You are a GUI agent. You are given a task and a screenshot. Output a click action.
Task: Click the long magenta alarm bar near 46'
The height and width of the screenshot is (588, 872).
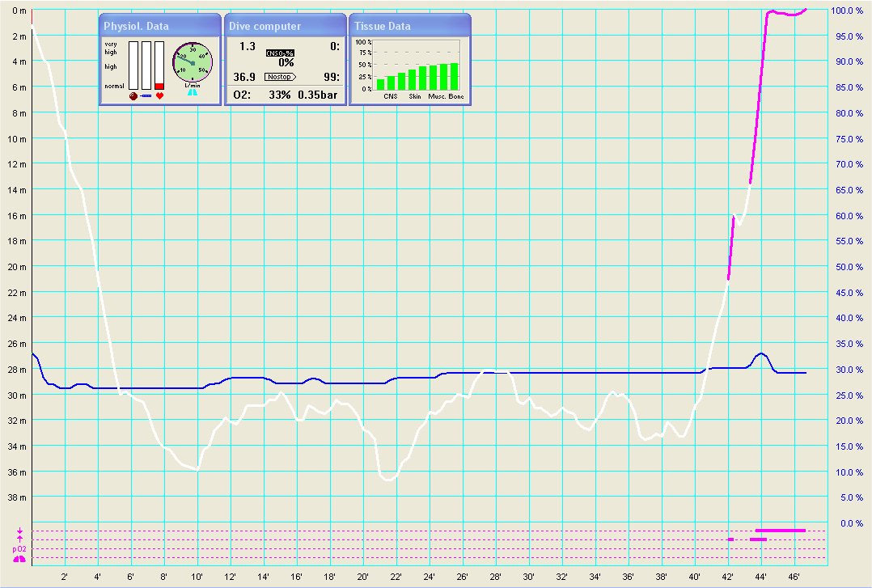coord(781,531)
